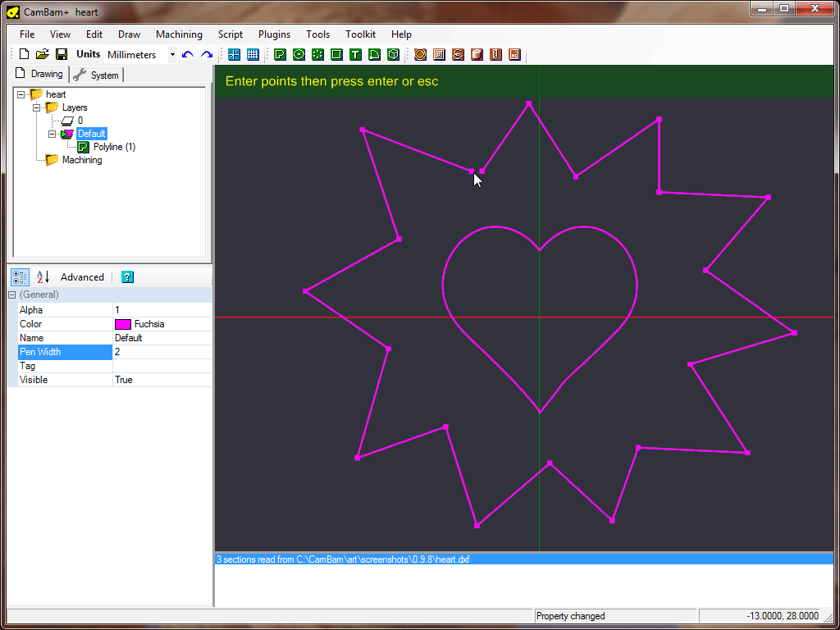Select the Circle draw tool icon
Viewport: 840px width, 630px height.
coord(299,55)
